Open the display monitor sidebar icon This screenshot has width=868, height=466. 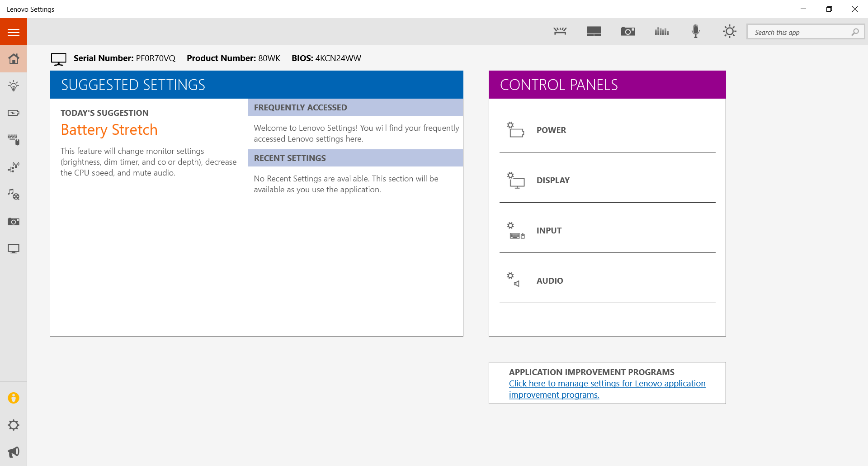pos(14,249)
